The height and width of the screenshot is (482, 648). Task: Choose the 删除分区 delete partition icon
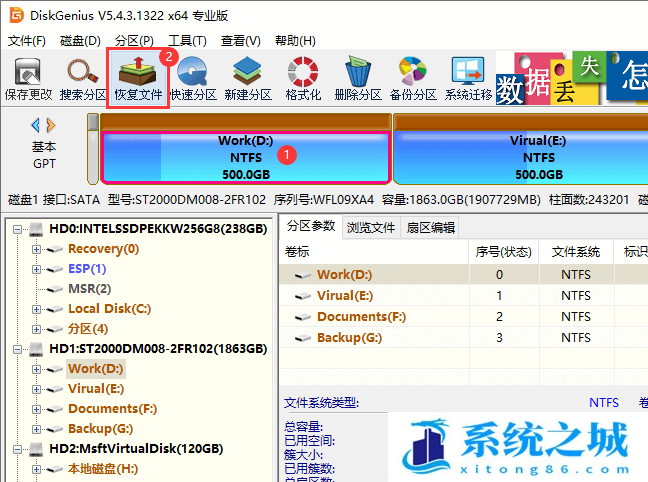pos(358,79)
